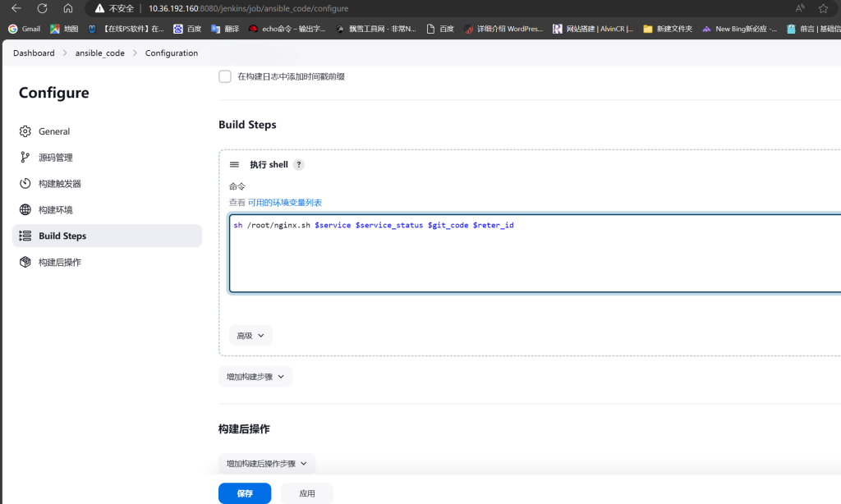Click the 源码管理 branch icon
This screenshot has width=841, height=504.
coord(25,157)
